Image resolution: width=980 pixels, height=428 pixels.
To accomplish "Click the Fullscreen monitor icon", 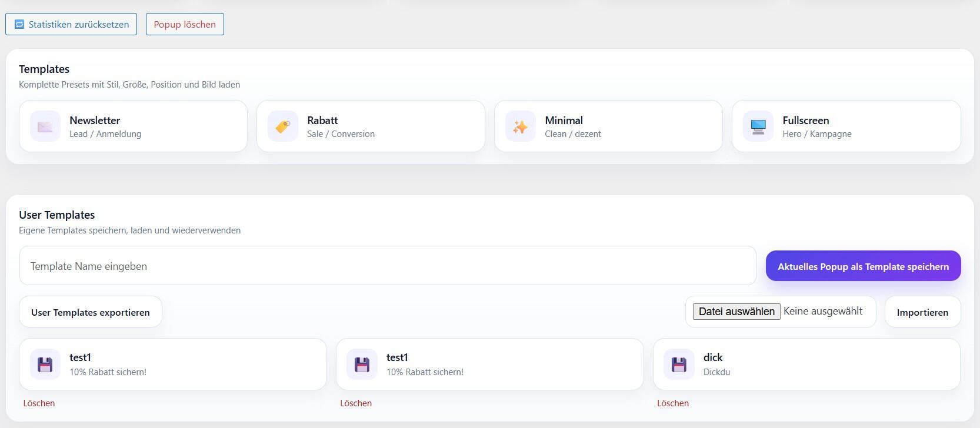I will click(758, 126).
